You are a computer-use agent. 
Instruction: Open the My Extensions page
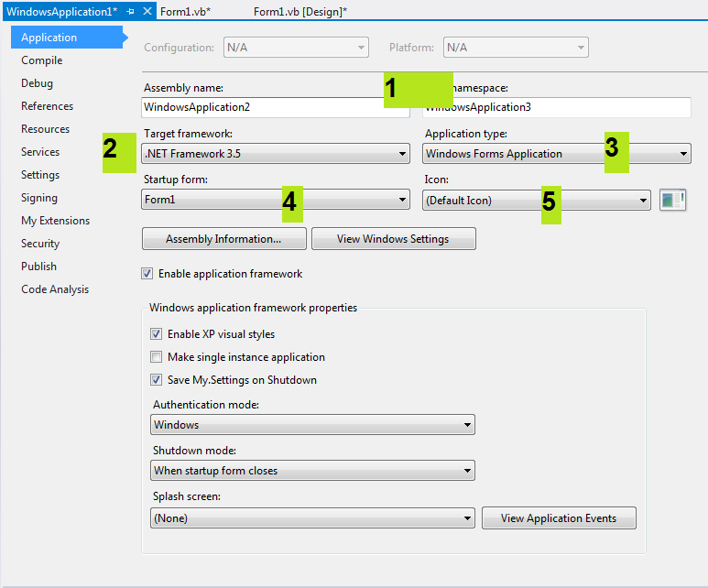click(56, 221)
